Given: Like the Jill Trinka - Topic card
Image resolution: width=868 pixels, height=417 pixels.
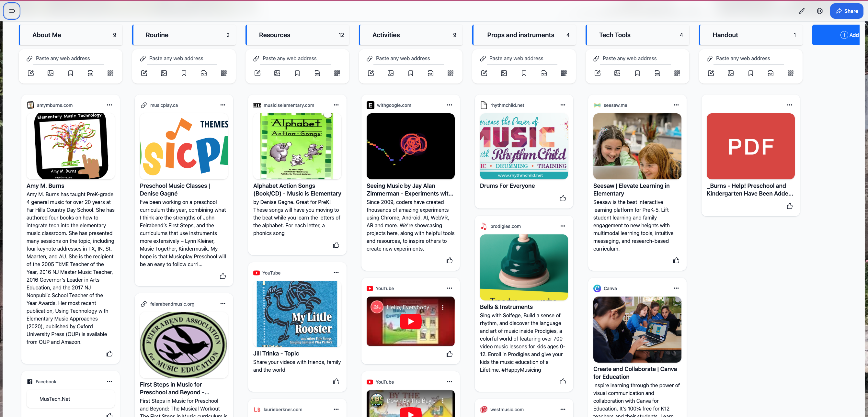Looking at the screenshot, I should pyautogui.click(x=336, y=381).
